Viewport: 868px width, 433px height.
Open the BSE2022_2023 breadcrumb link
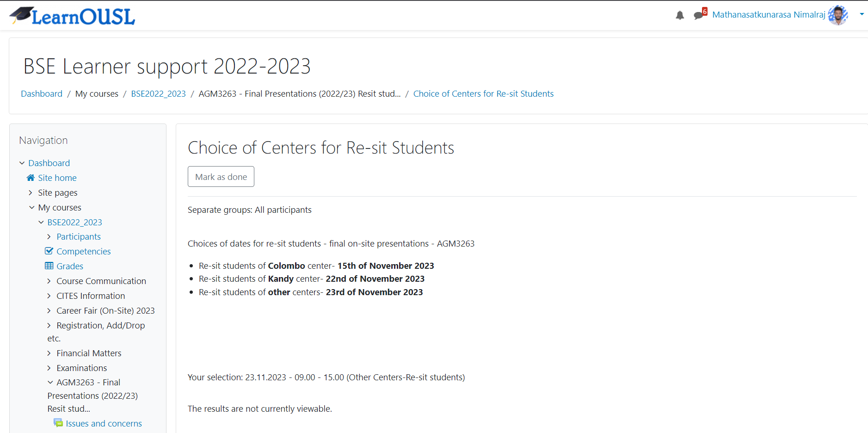[158, 93]
